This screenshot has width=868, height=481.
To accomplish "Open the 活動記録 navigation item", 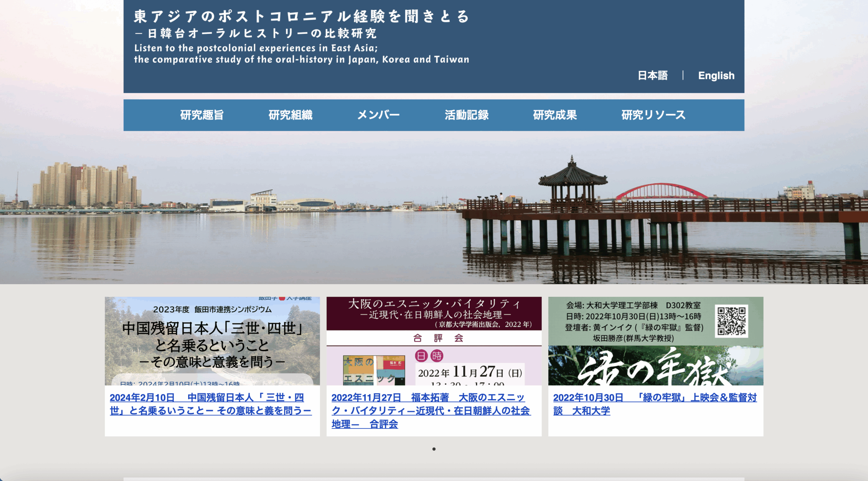I will (467, 115).
